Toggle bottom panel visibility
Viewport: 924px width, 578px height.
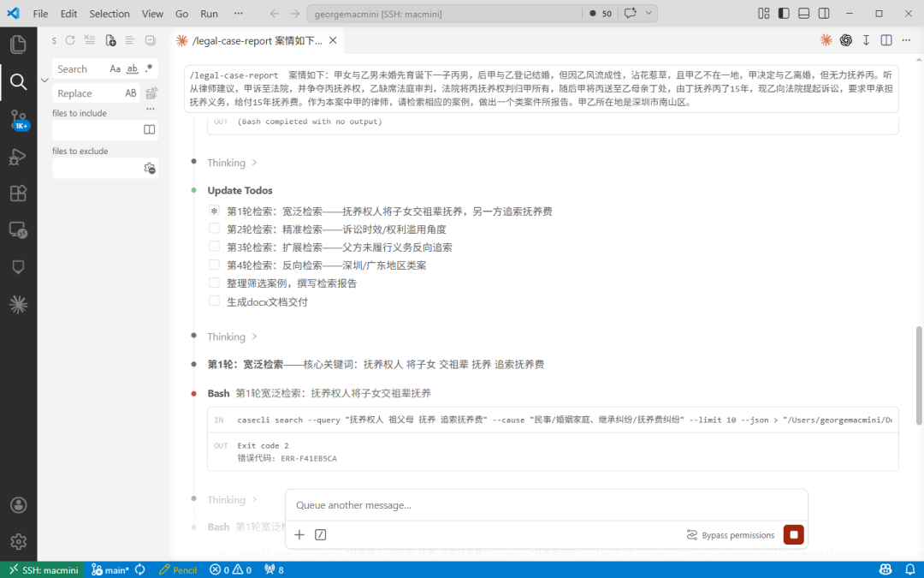pos(803,13)
